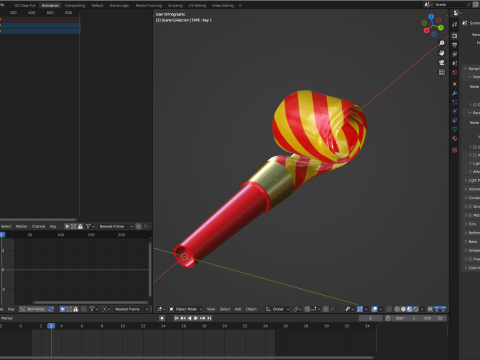Click frame 3 playhead marker in timeline
480x360 pixels.
tap(51, 326)
